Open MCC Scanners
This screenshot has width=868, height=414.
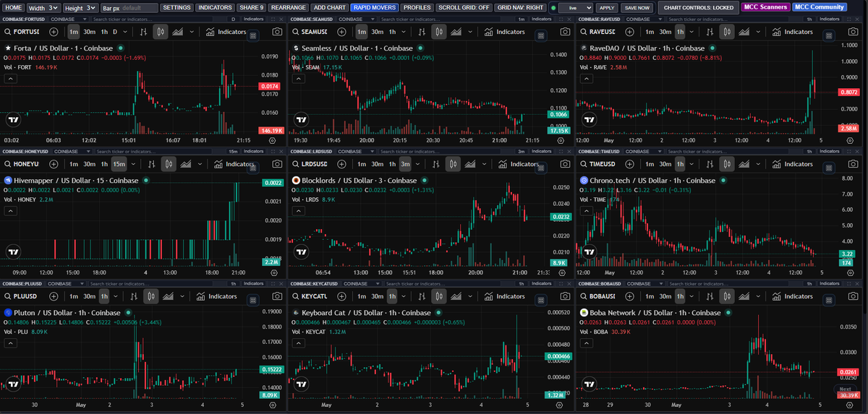pos(765,7)
